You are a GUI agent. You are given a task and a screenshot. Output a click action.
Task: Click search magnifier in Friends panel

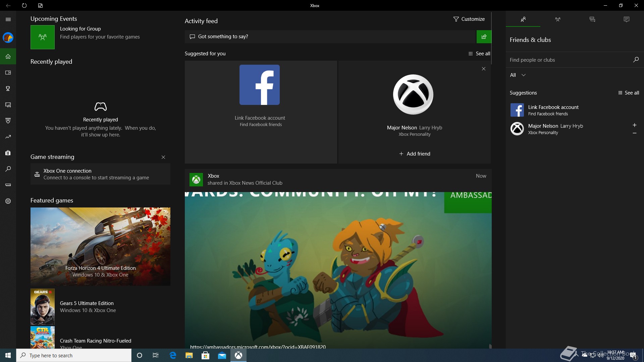[x=636, y=60]
